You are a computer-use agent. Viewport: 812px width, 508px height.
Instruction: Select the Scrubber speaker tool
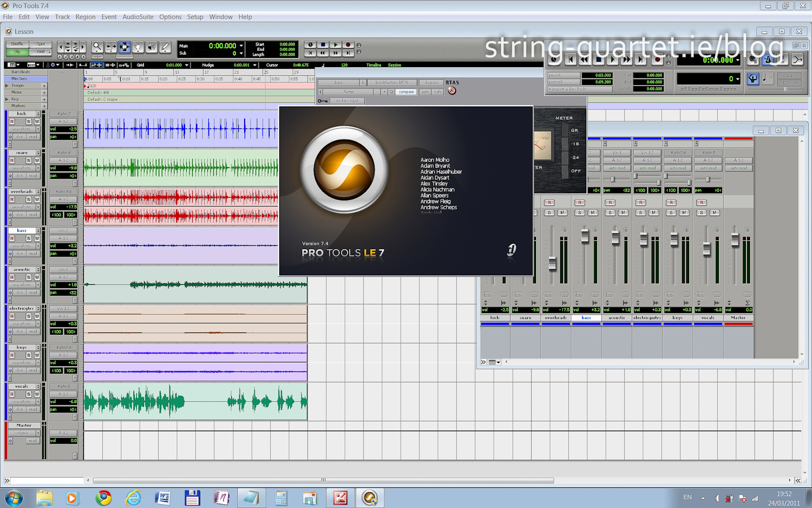[x=152, y=47]
